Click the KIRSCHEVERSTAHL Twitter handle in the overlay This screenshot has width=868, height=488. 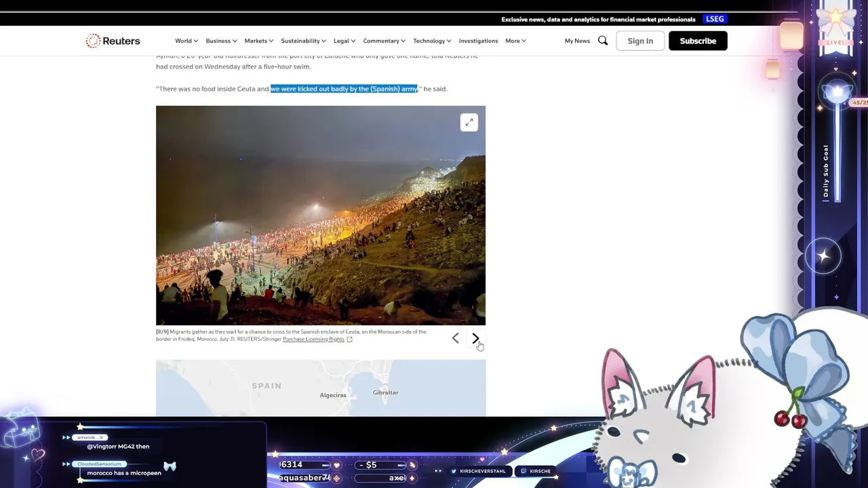pos(479,471)
